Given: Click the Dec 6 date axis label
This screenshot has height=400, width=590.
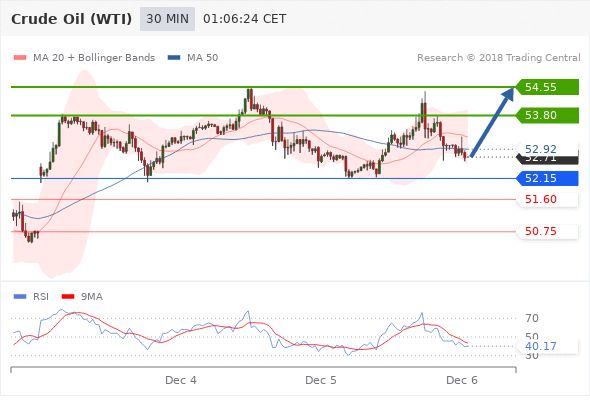Looking at the screenshot, I should pyautogui.click(x=462, y=380).
